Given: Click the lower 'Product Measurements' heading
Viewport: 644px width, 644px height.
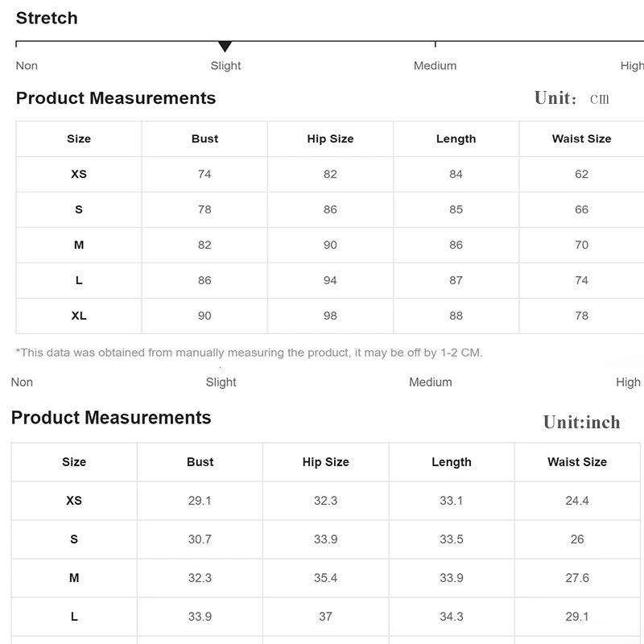Looking at the screenshot, I should (x=111, y=418).
